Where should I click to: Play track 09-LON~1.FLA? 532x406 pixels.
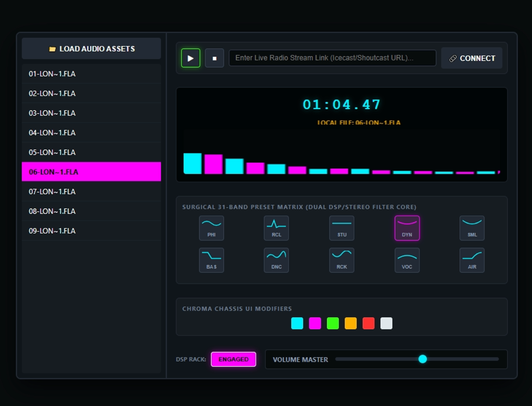pos(91,231)
